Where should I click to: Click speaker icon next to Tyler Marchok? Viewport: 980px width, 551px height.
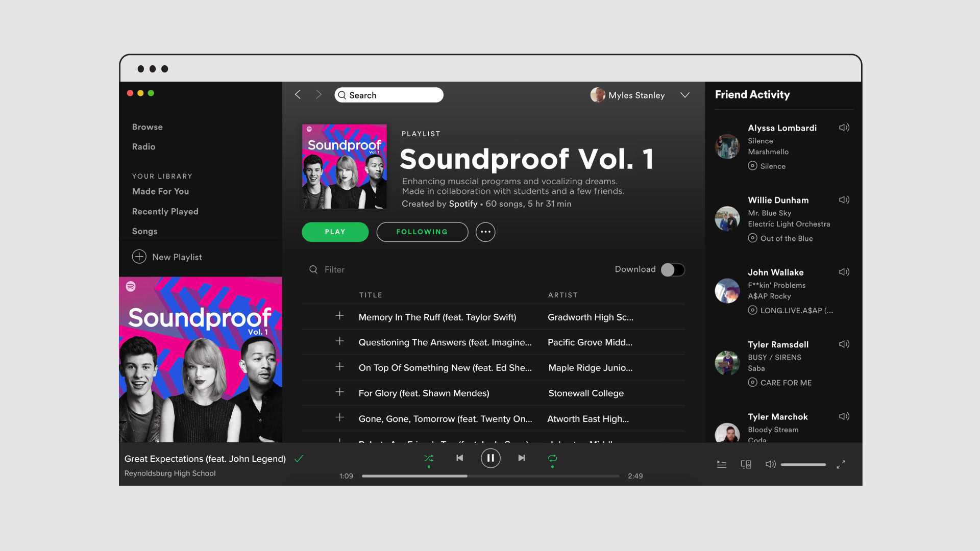coord(844,416)
